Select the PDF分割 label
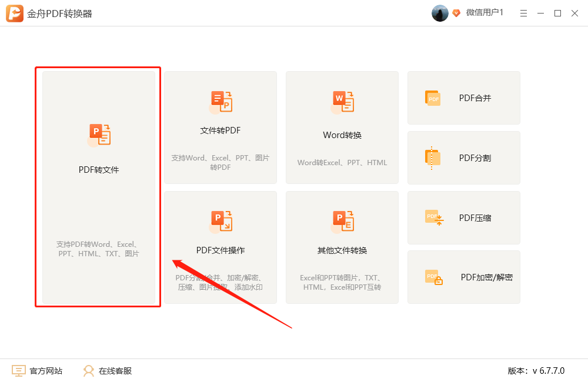The image size is (588, 382). coord(475,158)
